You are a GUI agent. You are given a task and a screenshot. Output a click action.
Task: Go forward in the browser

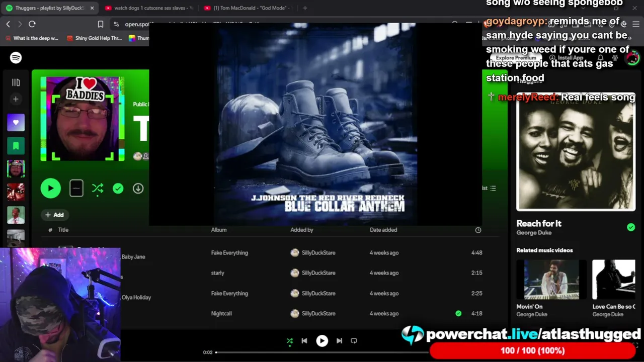[20, 24]
